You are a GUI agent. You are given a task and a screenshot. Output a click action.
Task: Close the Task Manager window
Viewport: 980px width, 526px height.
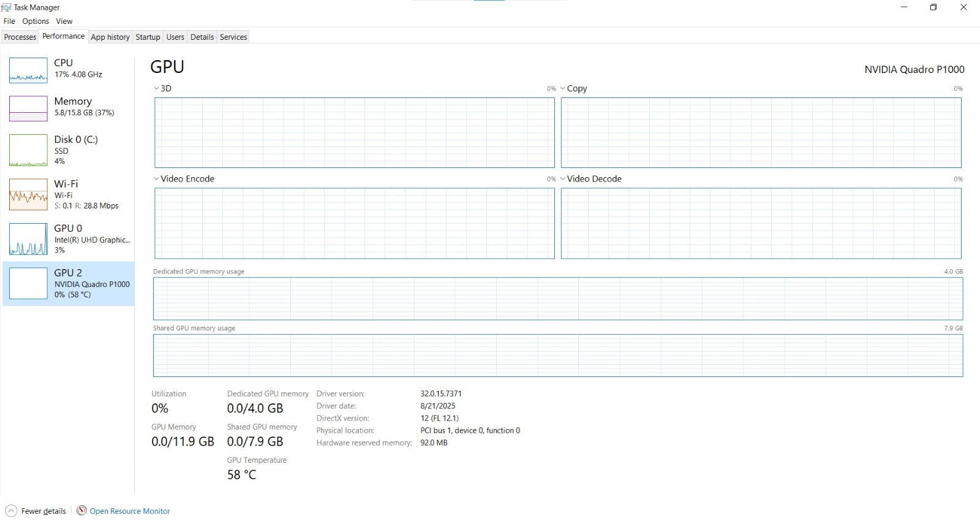coord(963,7)
